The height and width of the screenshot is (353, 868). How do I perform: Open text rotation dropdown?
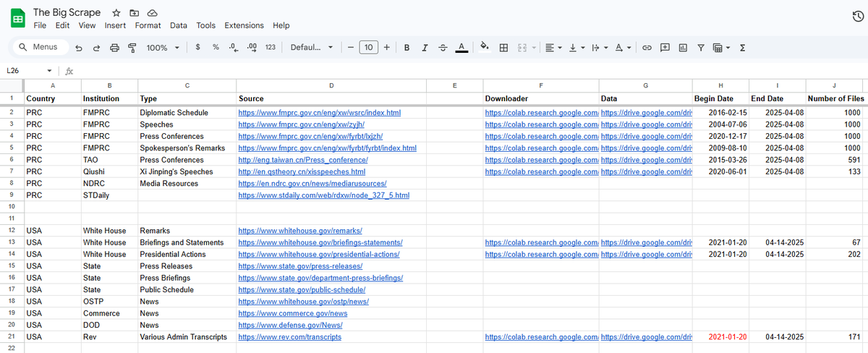click(621, 48)
